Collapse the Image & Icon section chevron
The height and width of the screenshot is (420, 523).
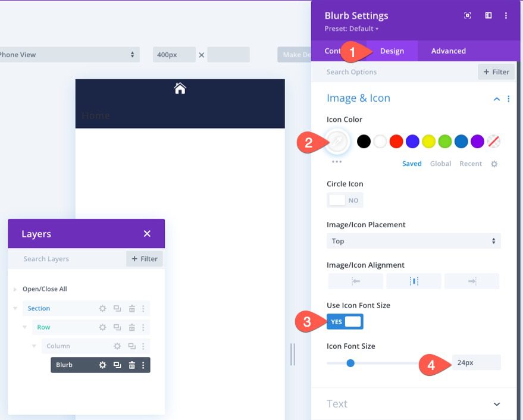497,98
